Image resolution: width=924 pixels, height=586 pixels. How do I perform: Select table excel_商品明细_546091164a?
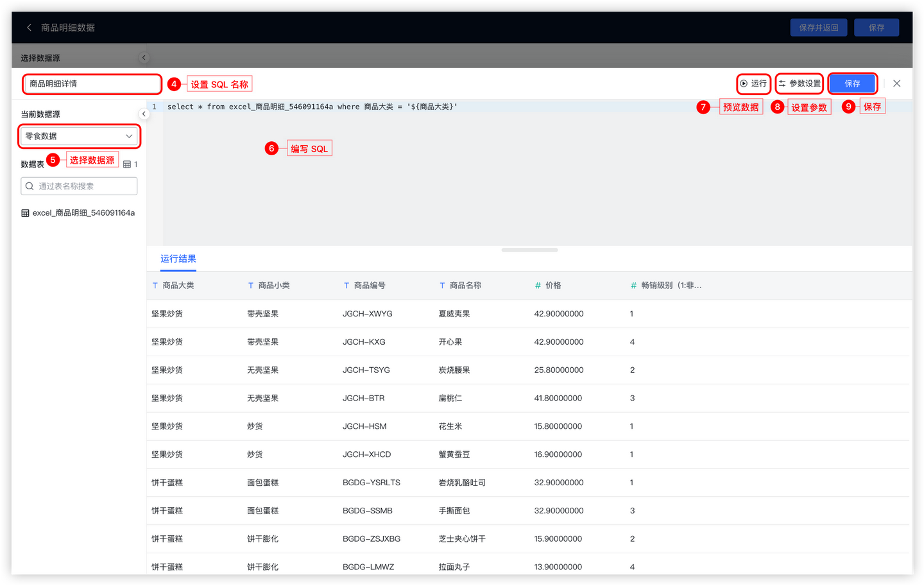tap(78, 213)
